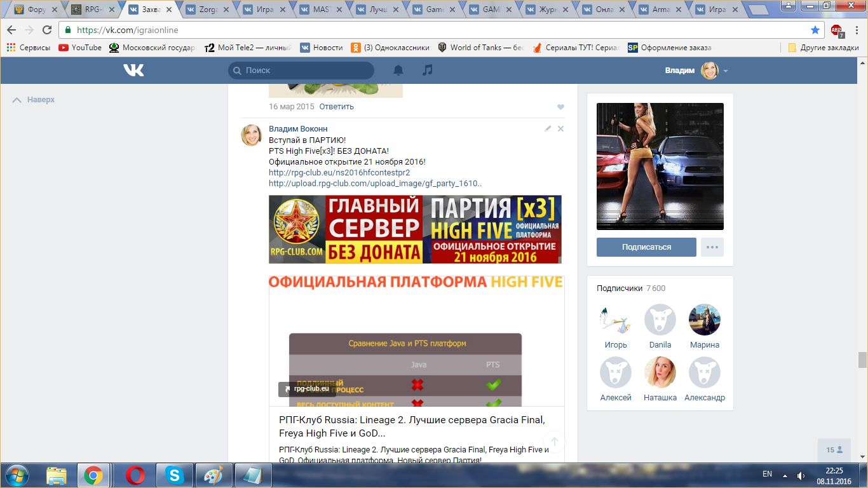The height and width of the screenshot is (488, 868).
Task: Go back using the browser back arrow
Action: coord(11,30)
